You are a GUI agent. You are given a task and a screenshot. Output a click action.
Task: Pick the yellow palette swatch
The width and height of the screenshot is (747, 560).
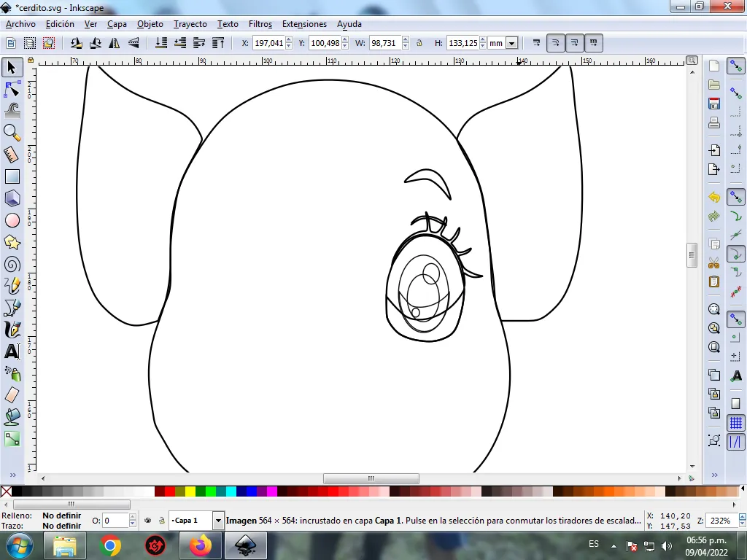pos(190,491)
